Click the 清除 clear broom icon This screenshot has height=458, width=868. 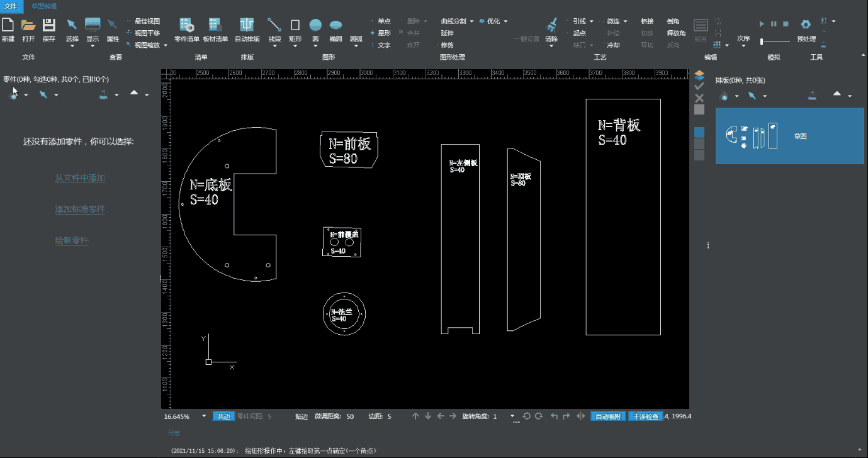(x=551, y=25)
